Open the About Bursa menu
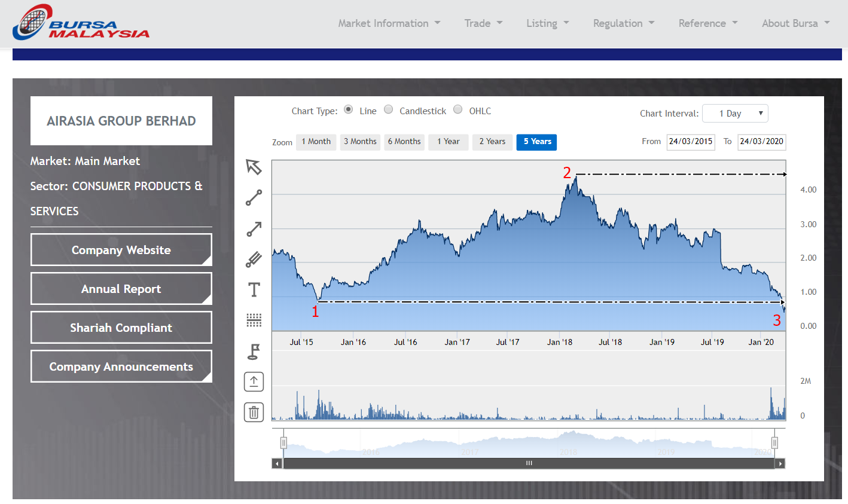Screen dimensions: 848x504 (x=795, y=23)
